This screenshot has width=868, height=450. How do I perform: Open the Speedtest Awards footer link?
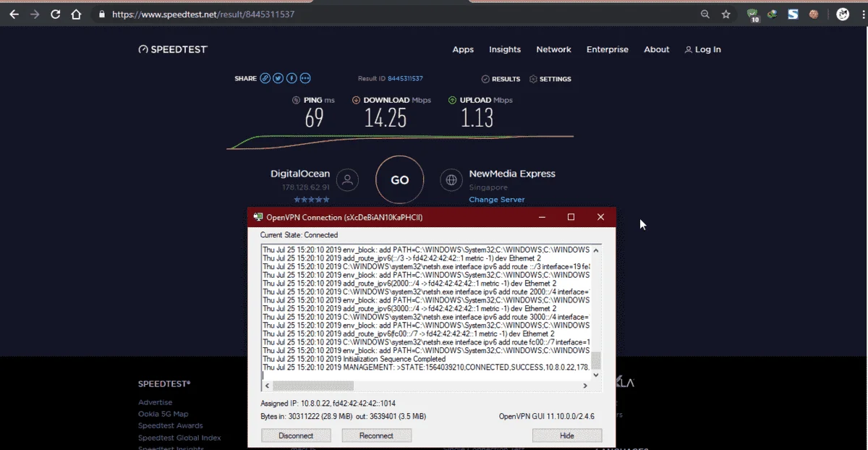[x=171, y=425]
